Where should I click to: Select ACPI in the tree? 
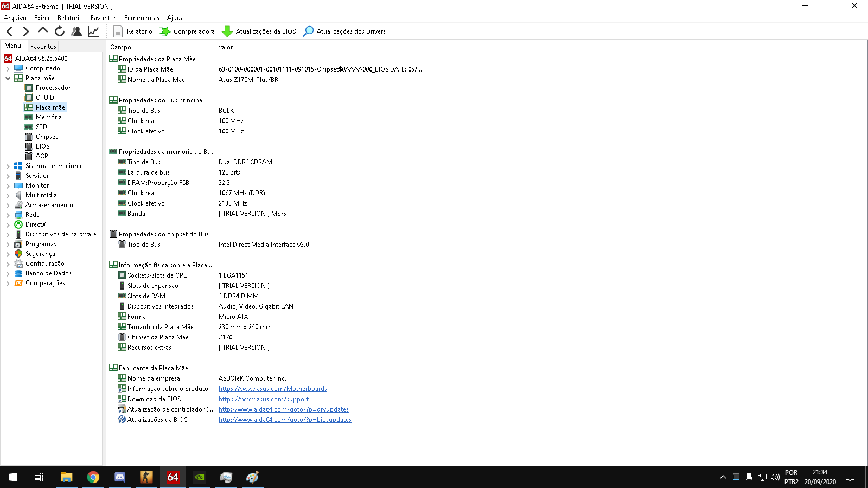pyautogui.click(x=43, y=156)
